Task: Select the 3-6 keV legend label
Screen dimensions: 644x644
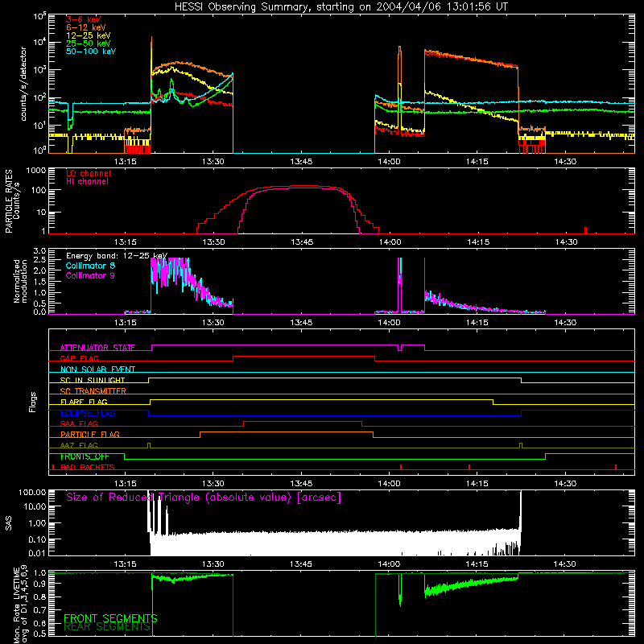Action: coord(83,19)
